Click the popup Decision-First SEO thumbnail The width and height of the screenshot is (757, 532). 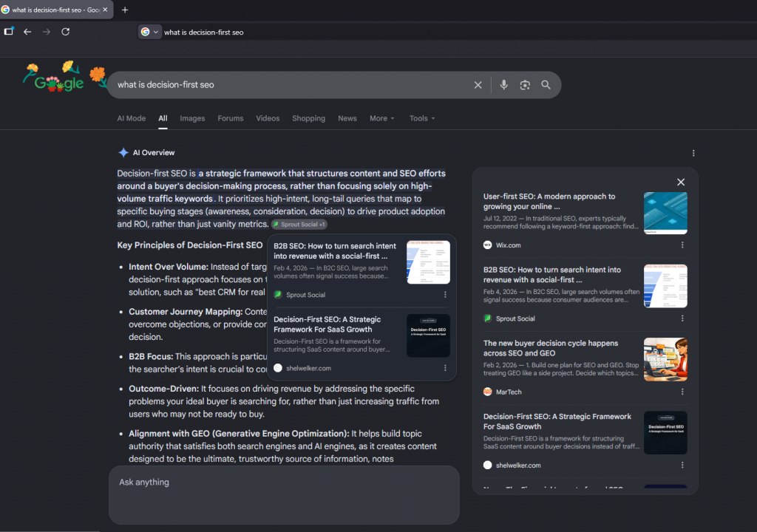point(428,335)
